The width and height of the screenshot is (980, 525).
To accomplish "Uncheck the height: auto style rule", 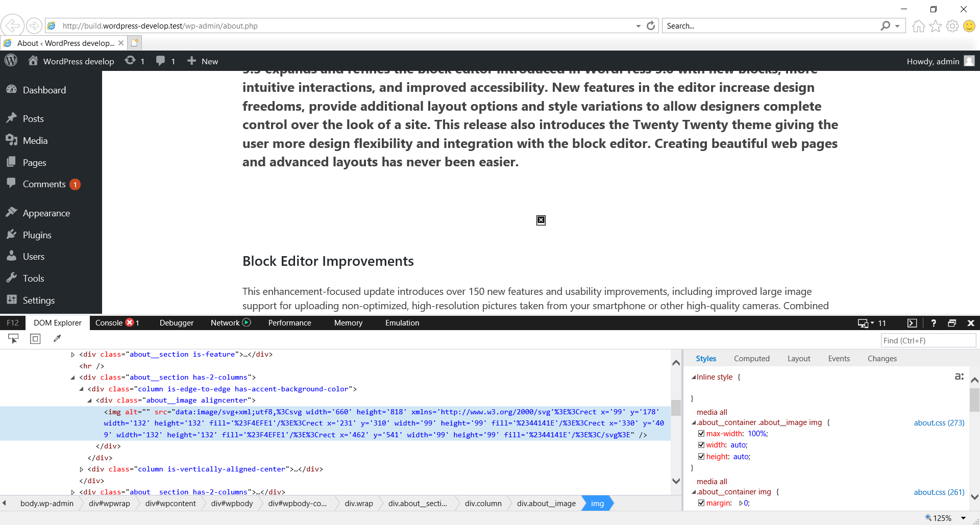I will pyautogui.click(x=701, y=457).
